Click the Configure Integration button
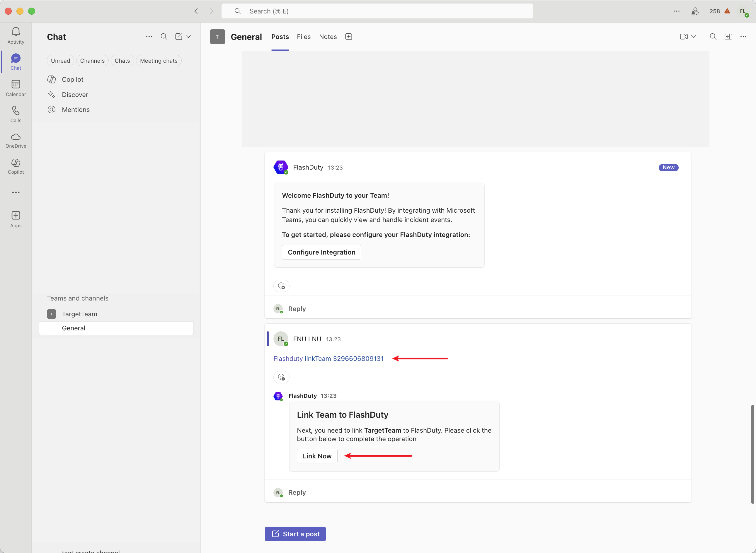Image resolution: width=756 pixels, height=553 pixels. [x=321, y=252]
